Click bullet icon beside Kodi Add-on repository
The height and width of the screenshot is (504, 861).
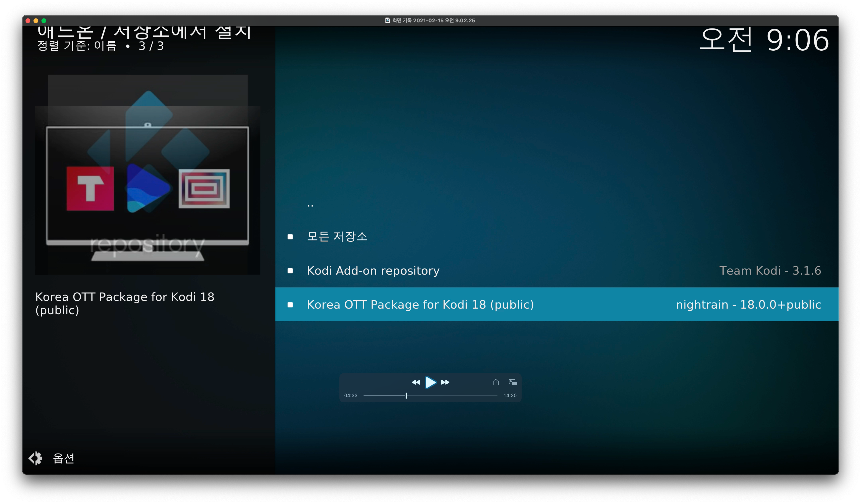tap(290, 271)
